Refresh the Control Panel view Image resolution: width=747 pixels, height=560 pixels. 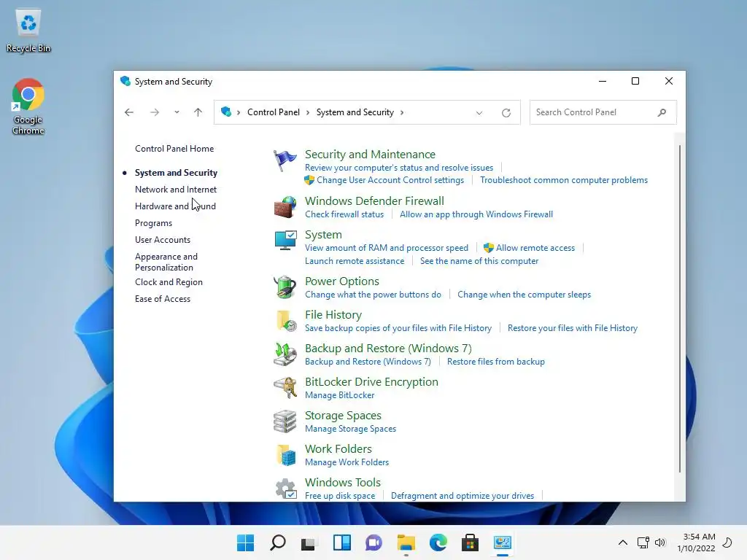[506, 113]
